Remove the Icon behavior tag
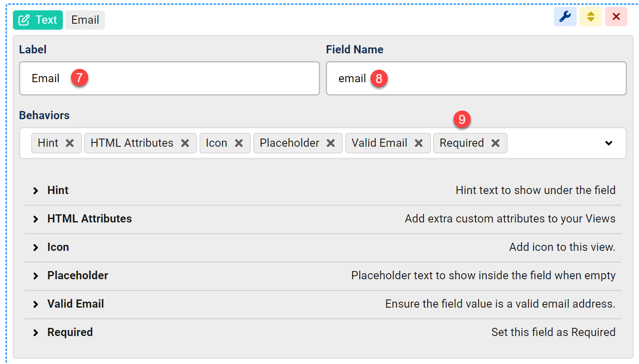This screenshot has height=364, width=639. point(239,143)
